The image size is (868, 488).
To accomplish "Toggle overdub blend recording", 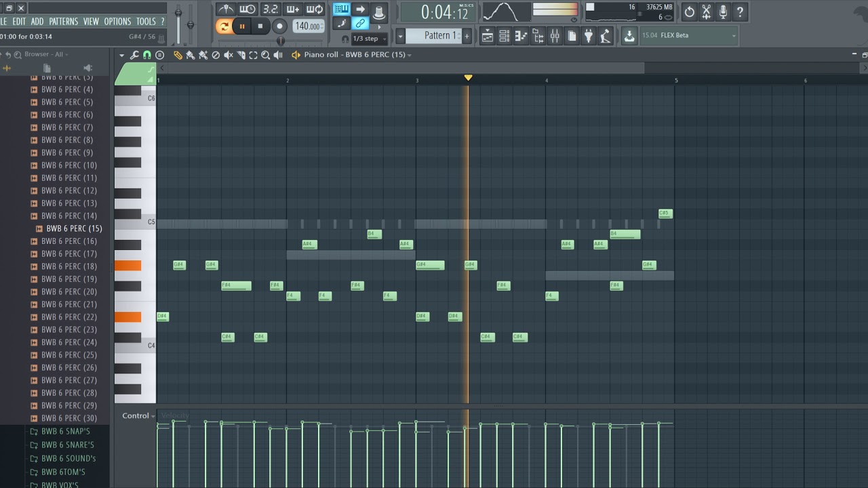I will (x=292, y=9).
